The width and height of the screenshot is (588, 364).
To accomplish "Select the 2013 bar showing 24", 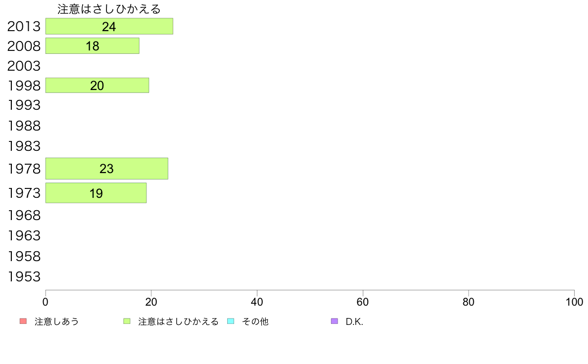I will pyautogui.click(x=109, y=26).
